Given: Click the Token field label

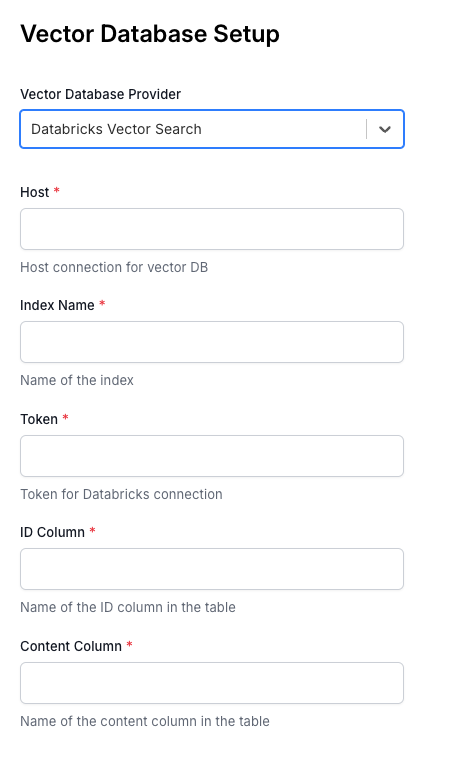Looking at the screenshot, I should coord(39,419).
